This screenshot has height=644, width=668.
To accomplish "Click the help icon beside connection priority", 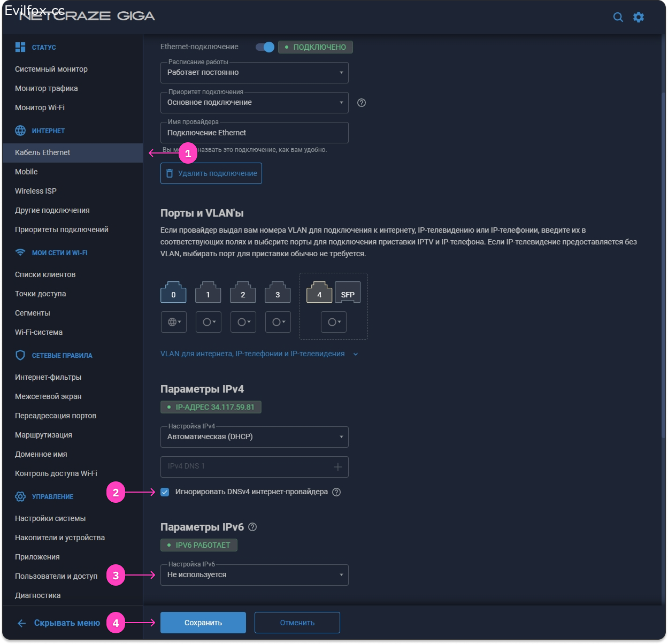I will [362, 103].
